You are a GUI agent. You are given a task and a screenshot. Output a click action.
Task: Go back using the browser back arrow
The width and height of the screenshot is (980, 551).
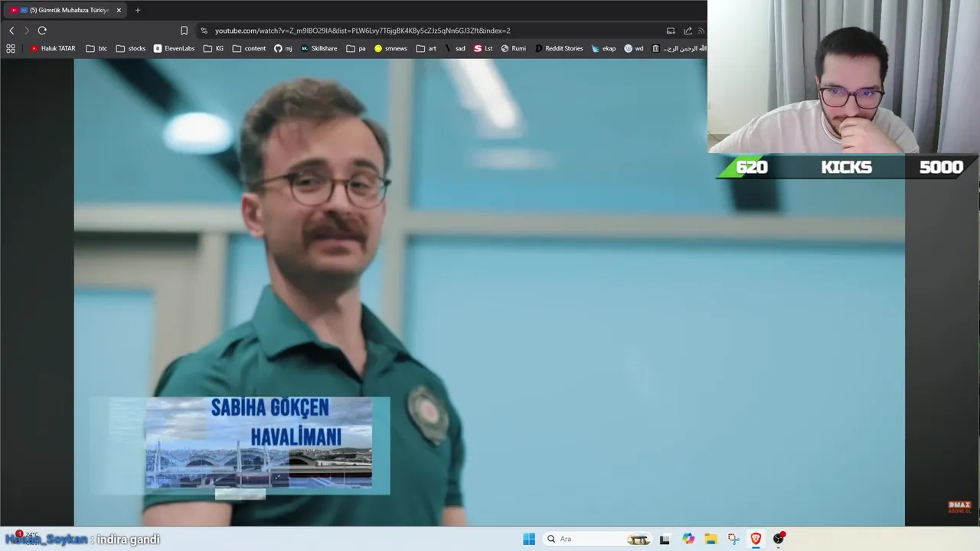point(11,31)
